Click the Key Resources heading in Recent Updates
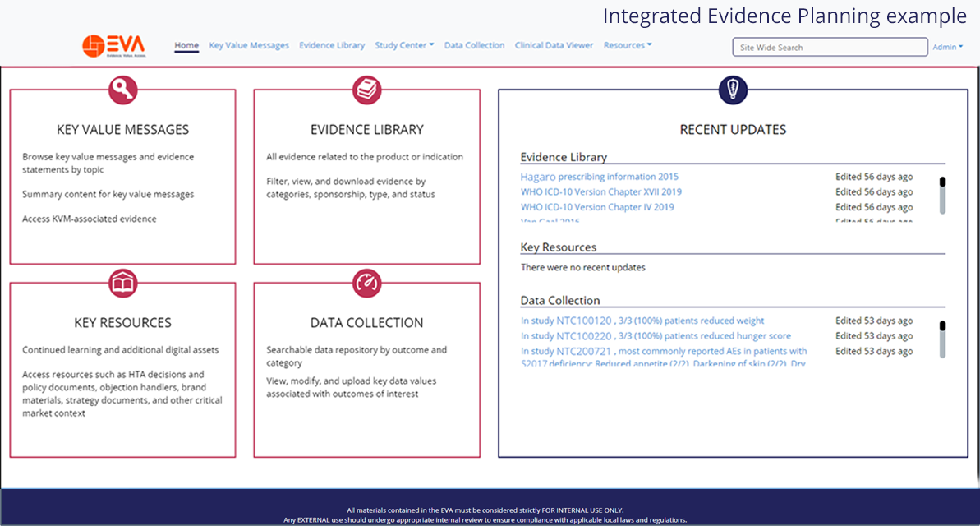The image size is (980, 526). (559, 247)
